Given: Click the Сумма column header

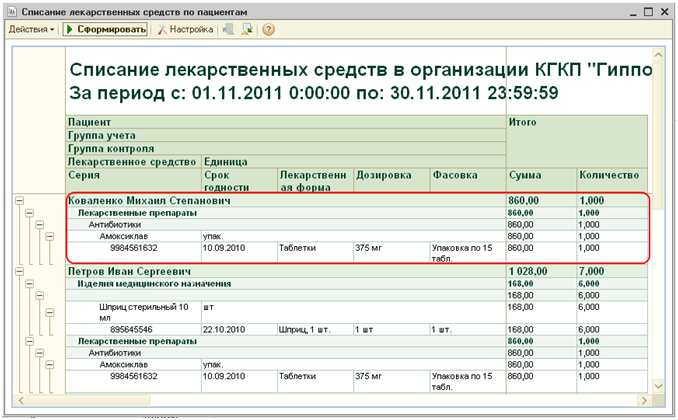Looking at the screenshot, I should click(x=525, y=174).
